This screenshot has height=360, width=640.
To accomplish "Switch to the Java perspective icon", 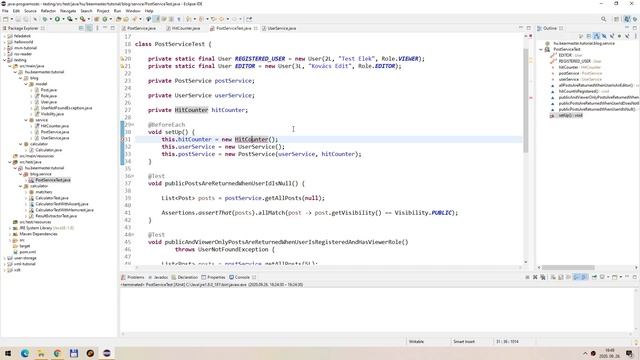I will (627, 19).
